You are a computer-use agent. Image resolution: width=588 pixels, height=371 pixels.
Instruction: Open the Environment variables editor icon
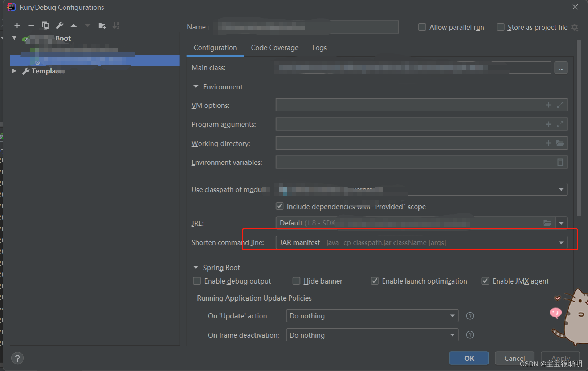click(x=561, y=162)
